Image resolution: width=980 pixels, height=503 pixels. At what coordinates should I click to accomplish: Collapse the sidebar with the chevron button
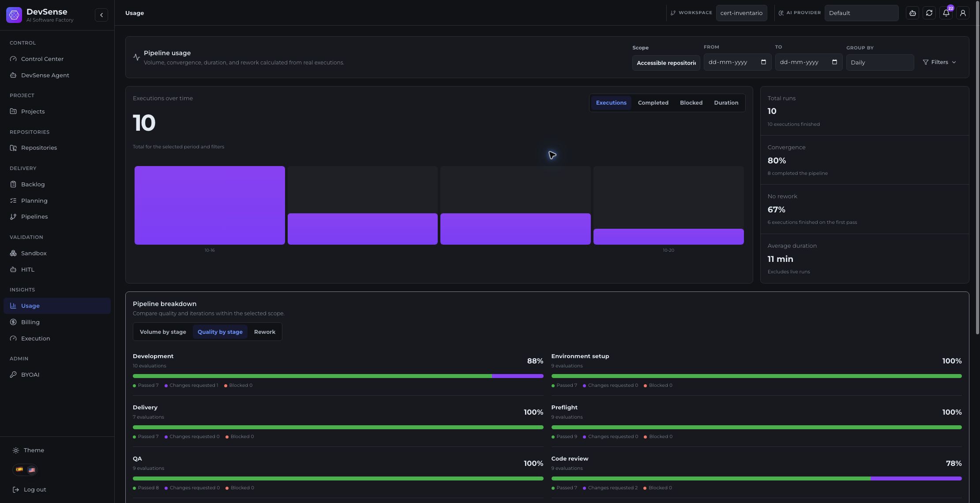point(101,15)
